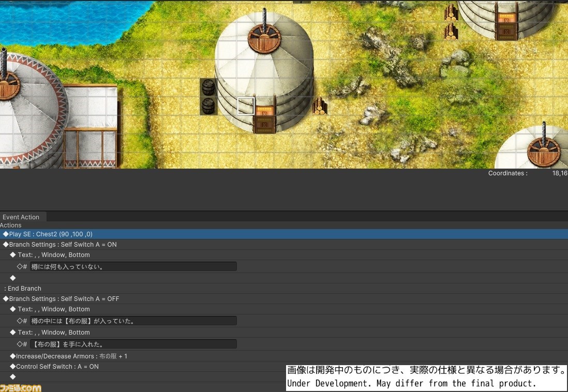Select the upper barrel beside the center yurt
The width and height of the screenshot is (568, 392).
click(208, 87)
